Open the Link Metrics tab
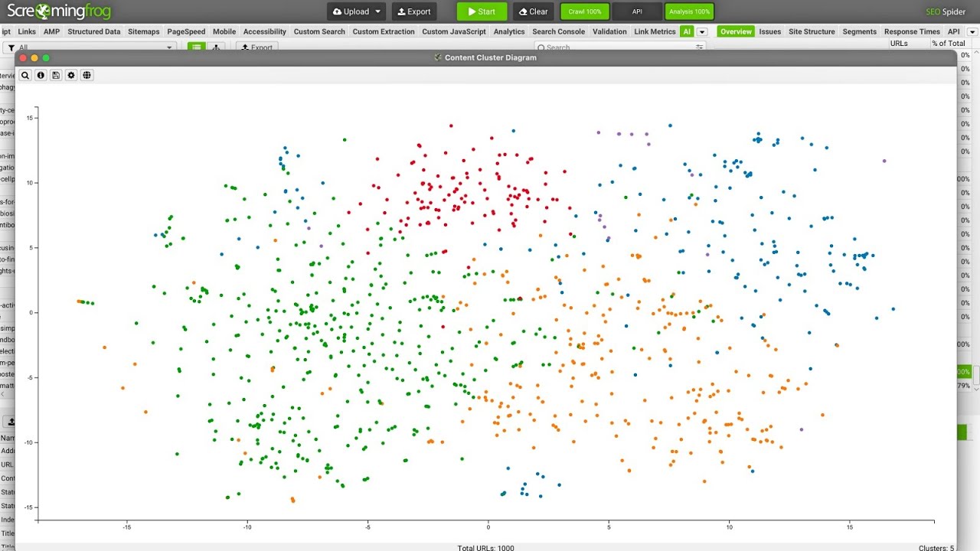Image resolution: width=980 pixels, height=551 pixels. pyautogui.click(x=655, y=31)
